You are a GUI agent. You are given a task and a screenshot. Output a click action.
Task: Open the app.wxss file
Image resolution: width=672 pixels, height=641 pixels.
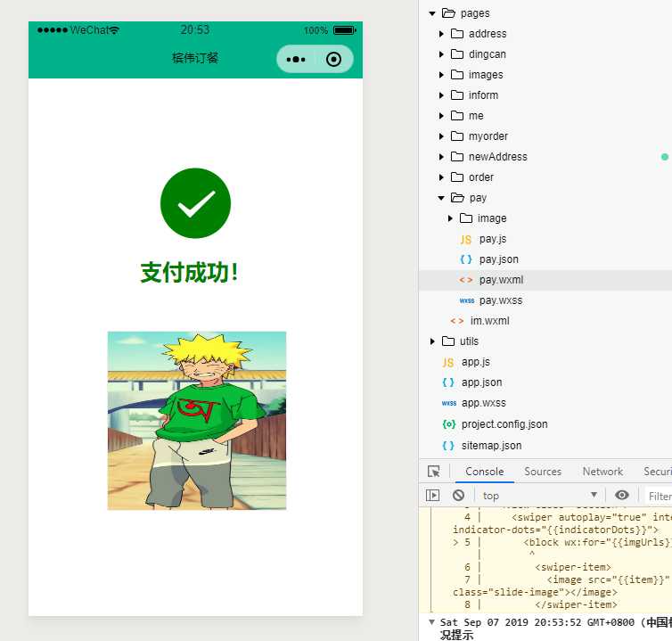click(483, 403)
